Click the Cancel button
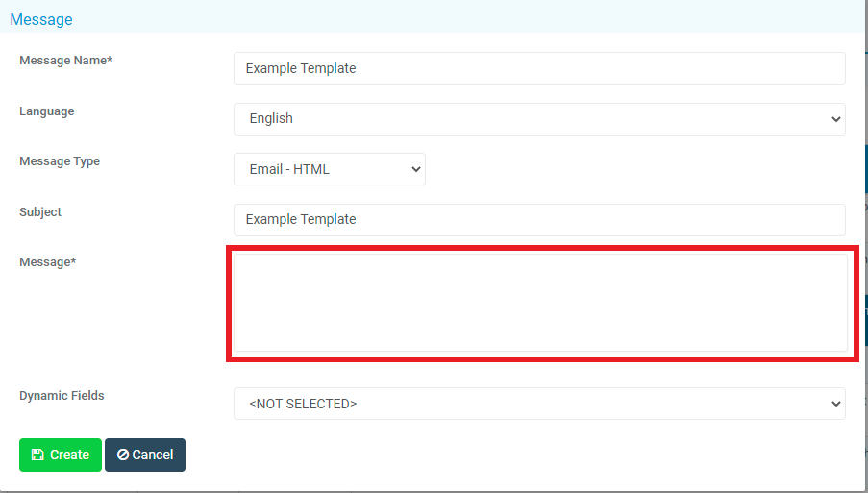Image resolution: width=868 pixels, height=493 pixels. [145, 455]
